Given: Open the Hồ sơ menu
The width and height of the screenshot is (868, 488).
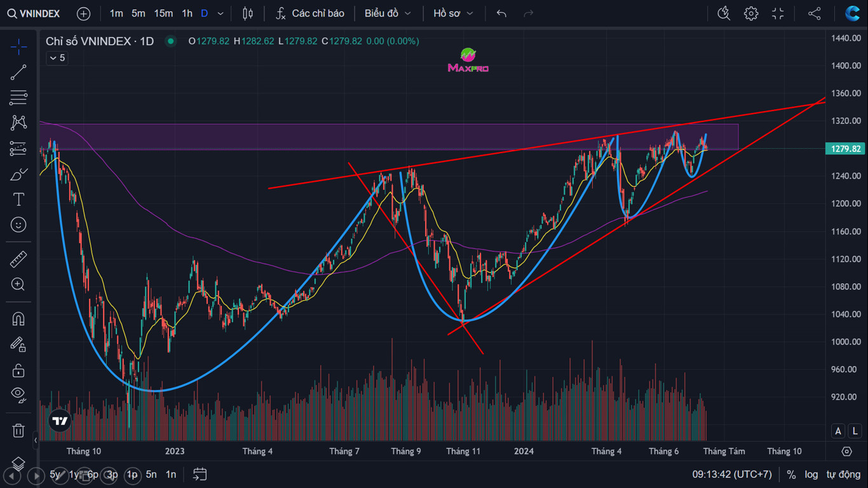Looking at the screenshot, I should click(x=453, y=13).
